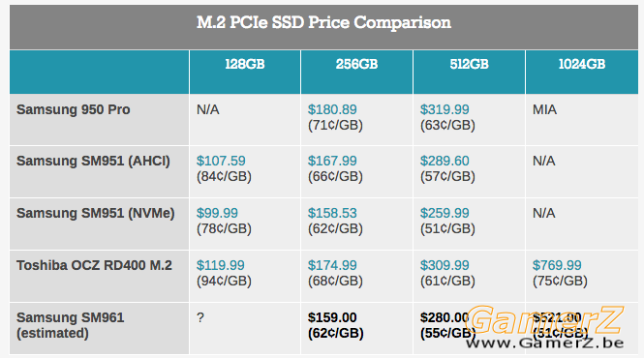
Task: Click the 512GB column header
Action: pyautogui.click(x=469, y=65)
